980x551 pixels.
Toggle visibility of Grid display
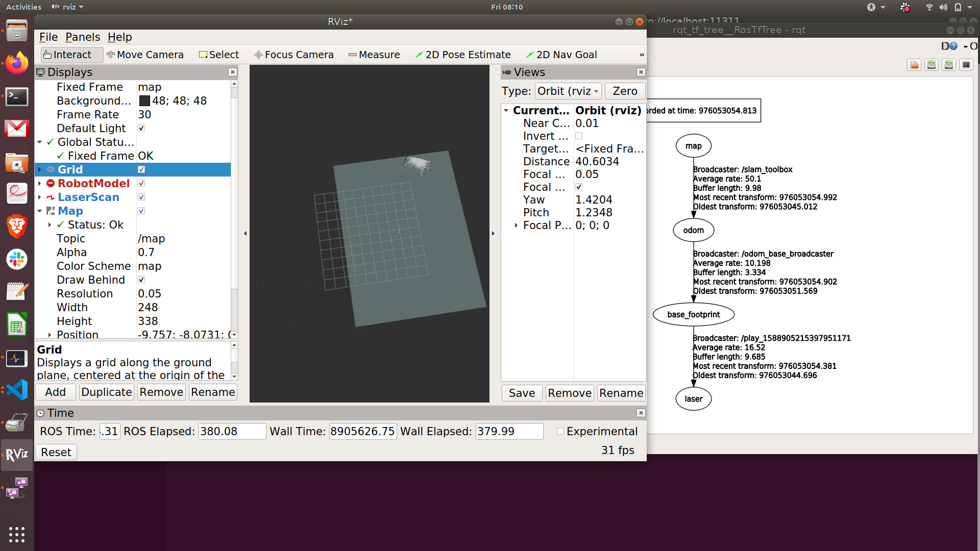[x=142, y=169]
